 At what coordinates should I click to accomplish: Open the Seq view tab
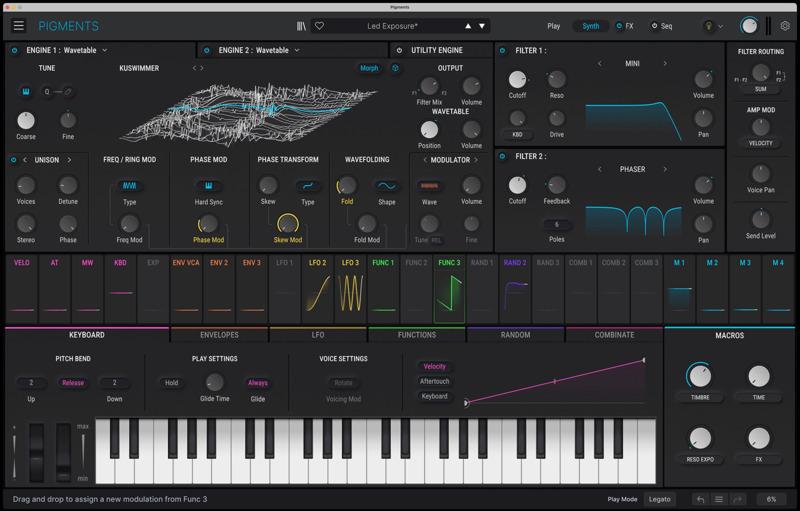pyautogui.click(x=662, y=26)
